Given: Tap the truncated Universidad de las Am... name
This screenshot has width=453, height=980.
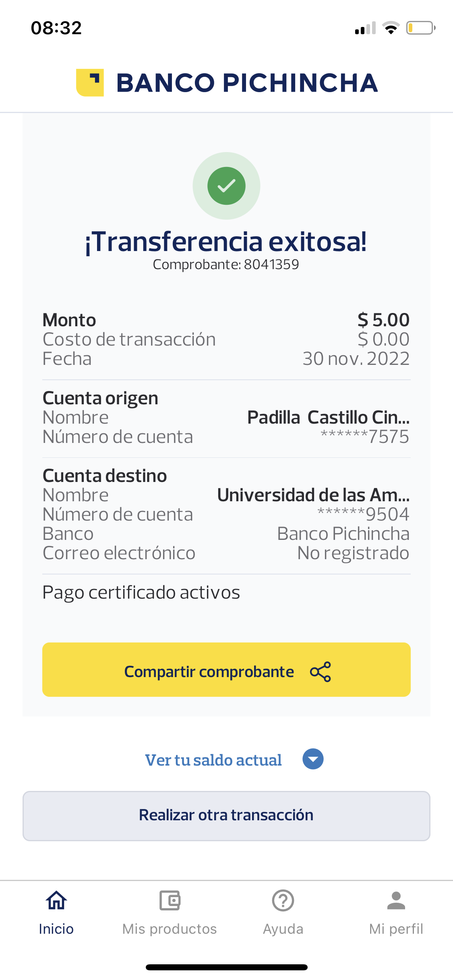Looking at the screenshot, I should (x=313, y=495).
